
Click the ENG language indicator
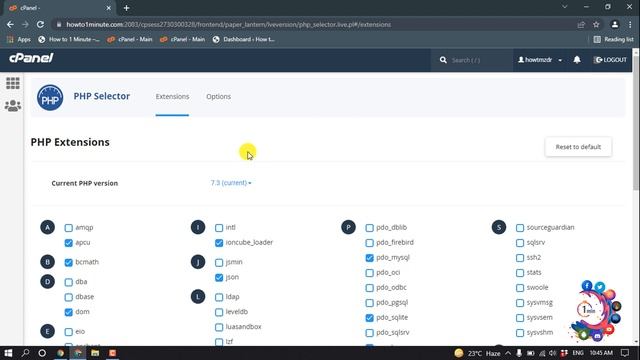(x=578, y=353)
